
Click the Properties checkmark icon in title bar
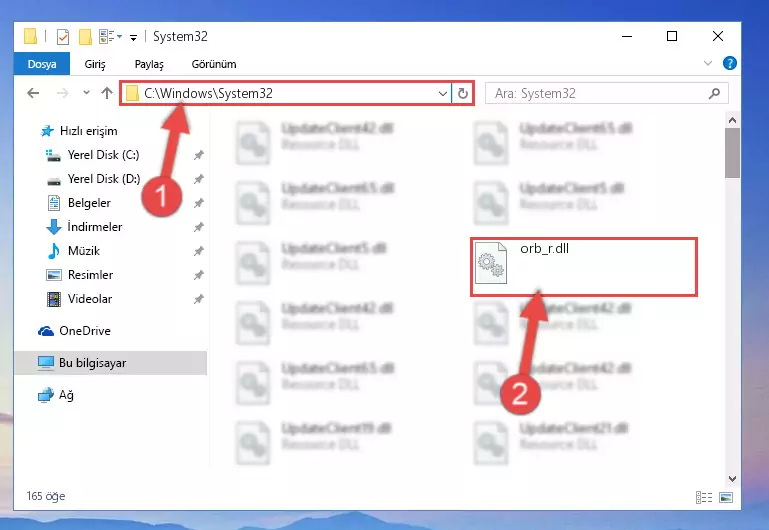pos(63,37)
